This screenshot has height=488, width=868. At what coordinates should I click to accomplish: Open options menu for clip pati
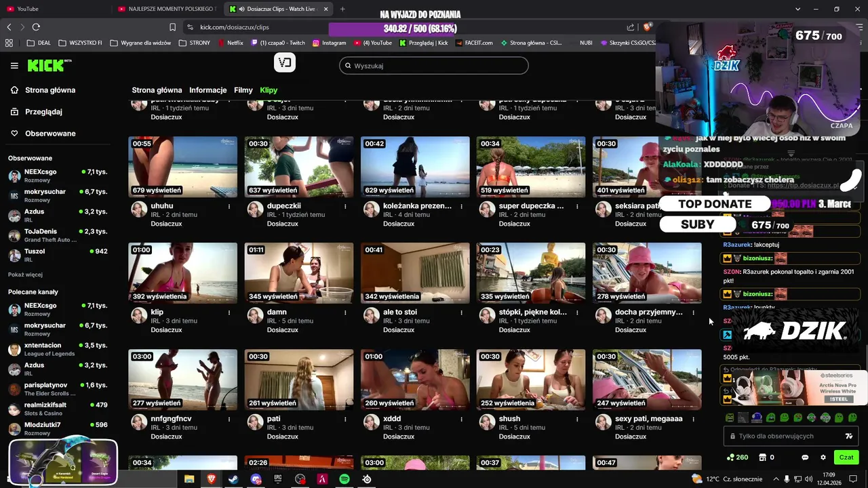pyautogui.click(x=346, y=419)
